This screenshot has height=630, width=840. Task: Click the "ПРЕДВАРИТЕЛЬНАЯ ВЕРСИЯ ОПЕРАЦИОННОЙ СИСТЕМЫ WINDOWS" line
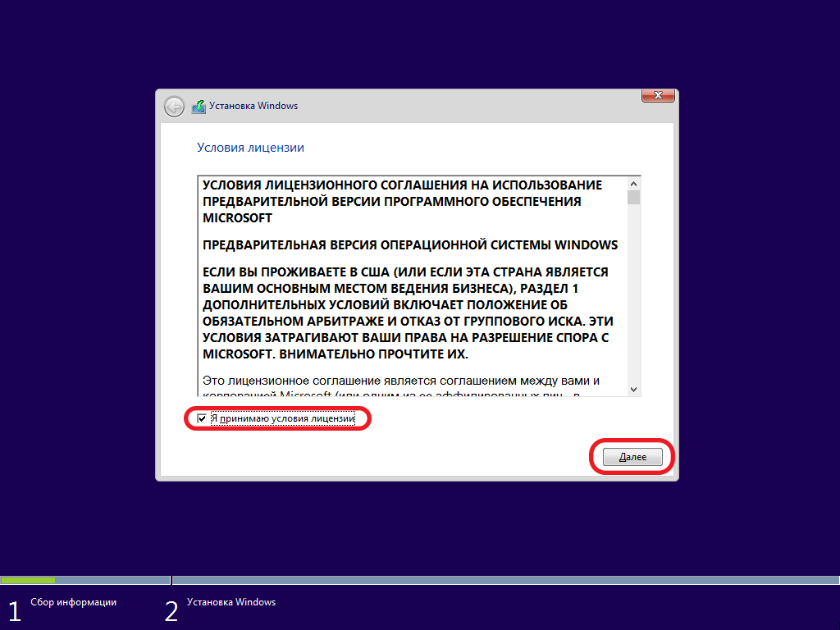tap(410, 245)
